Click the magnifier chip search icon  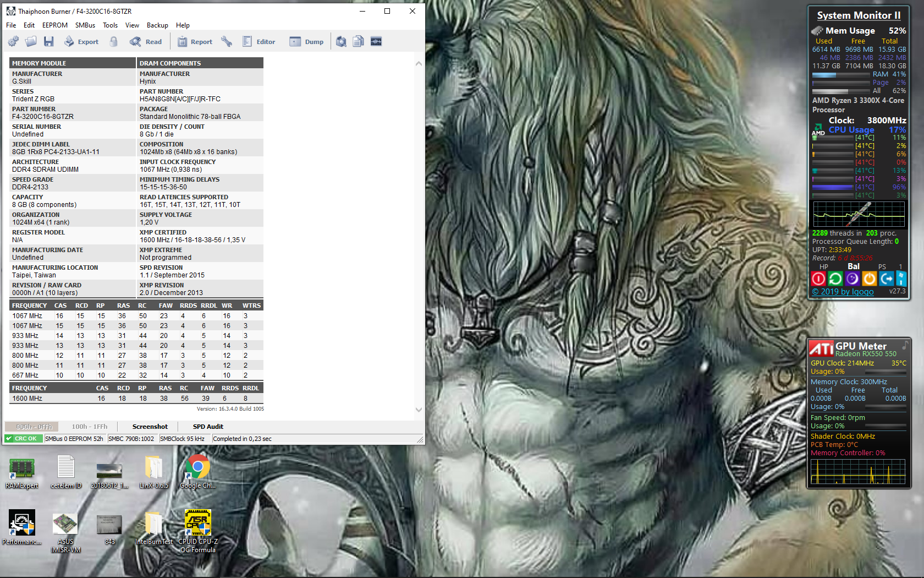342,42
